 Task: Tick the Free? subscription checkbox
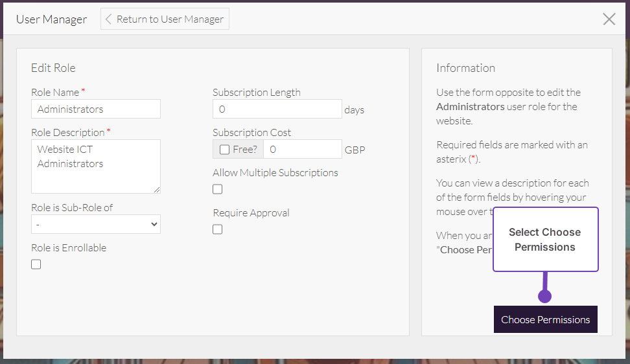224,150
